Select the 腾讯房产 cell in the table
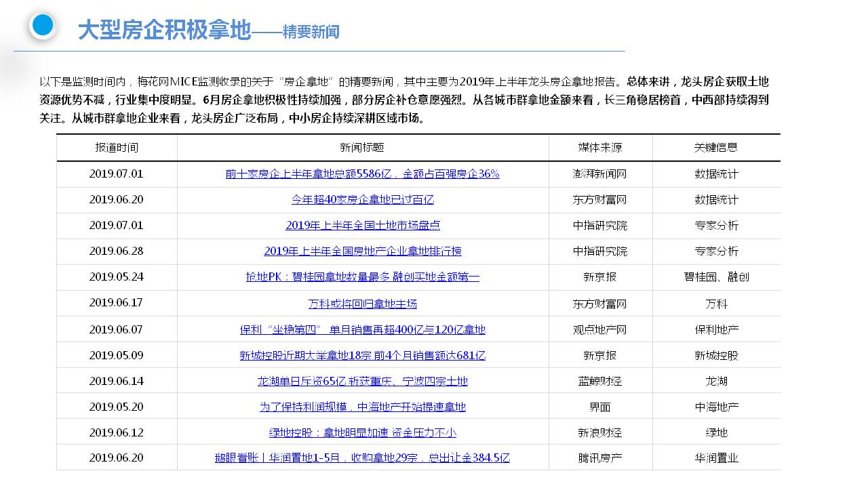The height and width of the screenshot is (488, 868). (600, 458)
